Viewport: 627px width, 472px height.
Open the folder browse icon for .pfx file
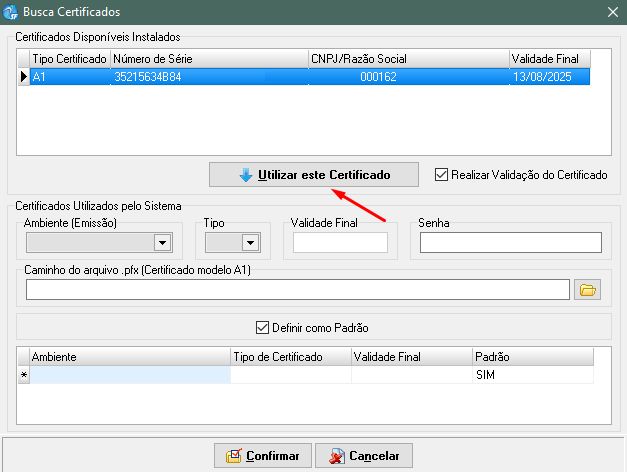(x=588, y=289)
